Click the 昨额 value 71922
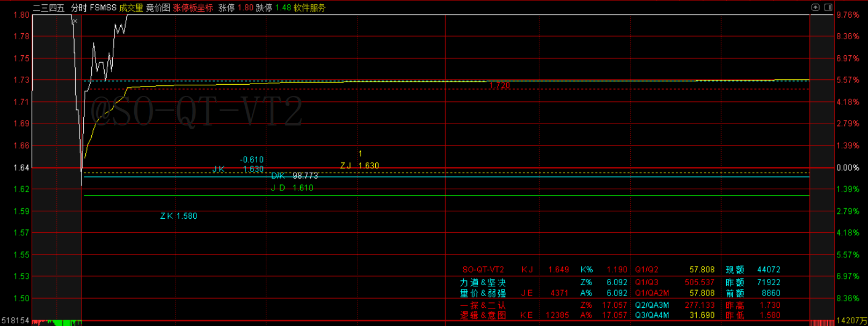Viewport: 868px width, 326px height. pyautogui.click(x=769, y=282)
